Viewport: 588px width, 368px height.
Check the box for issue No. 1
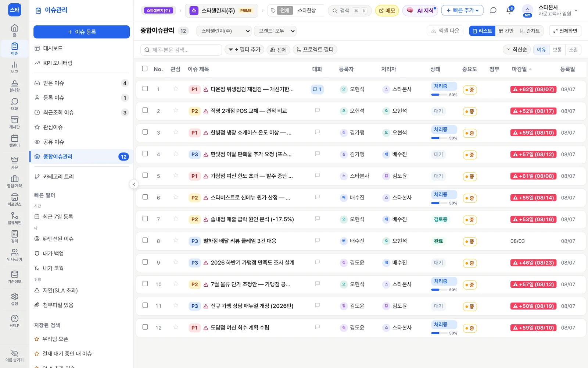(145, 89)
